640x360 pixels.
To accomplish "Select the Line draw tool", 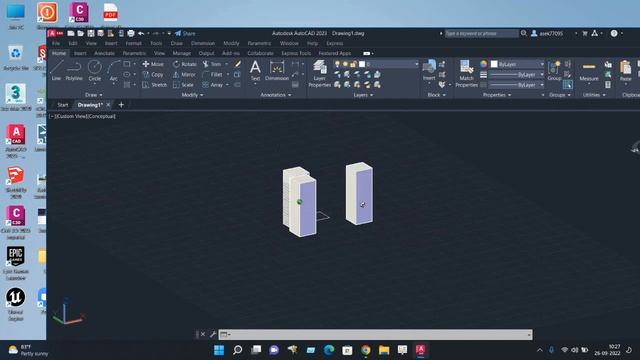I will point(56,70).
